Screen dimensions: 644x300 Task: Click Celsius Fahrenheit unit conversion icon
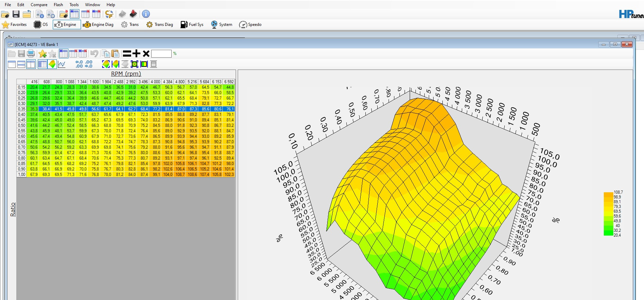click(x=109, y=14)
